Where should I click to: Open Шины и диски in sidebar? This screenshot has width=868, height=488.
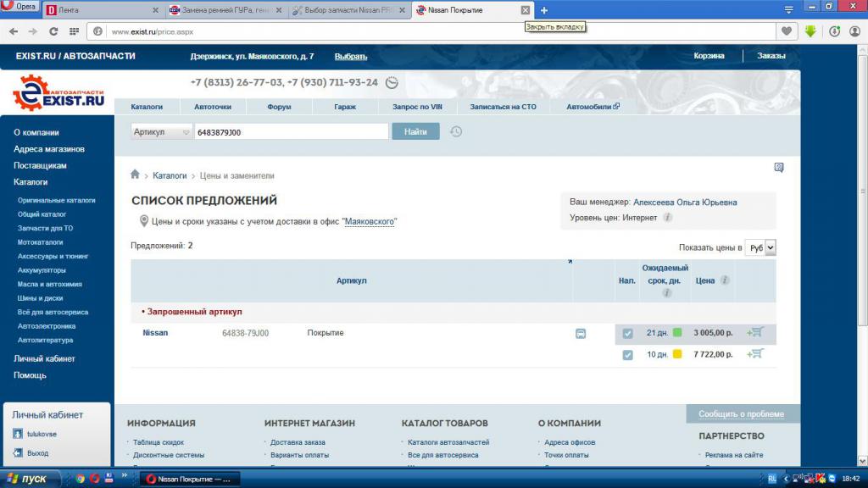click(x=40, y=297)
